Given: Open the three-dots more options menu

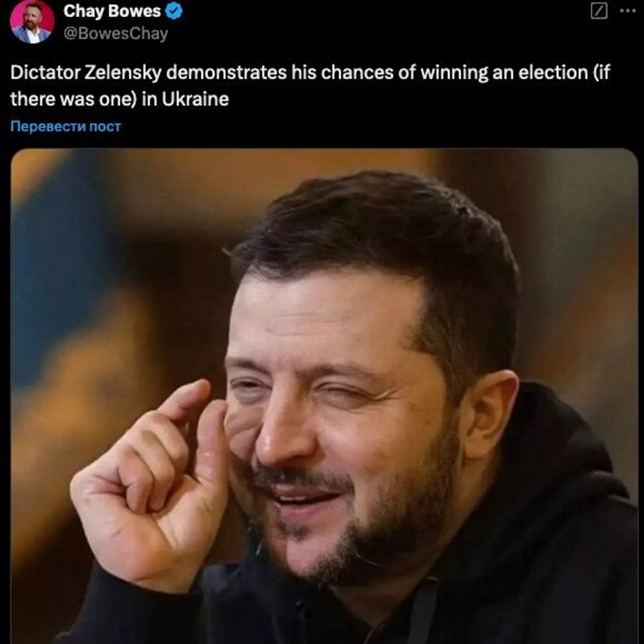Looking at the screenshot, I should pyautogui.click(x=628, y=11).
